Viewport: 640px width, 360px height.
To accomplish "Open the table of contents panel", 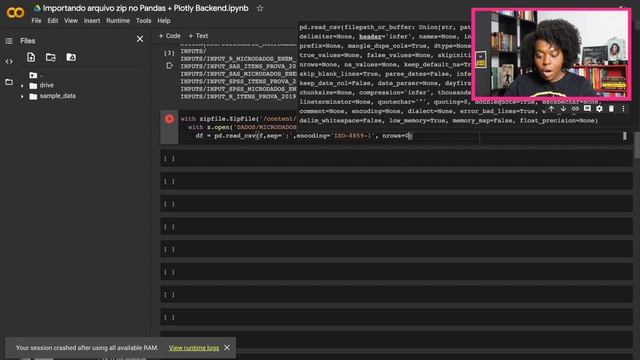I will pyautogui.click(x=9, y=41).
